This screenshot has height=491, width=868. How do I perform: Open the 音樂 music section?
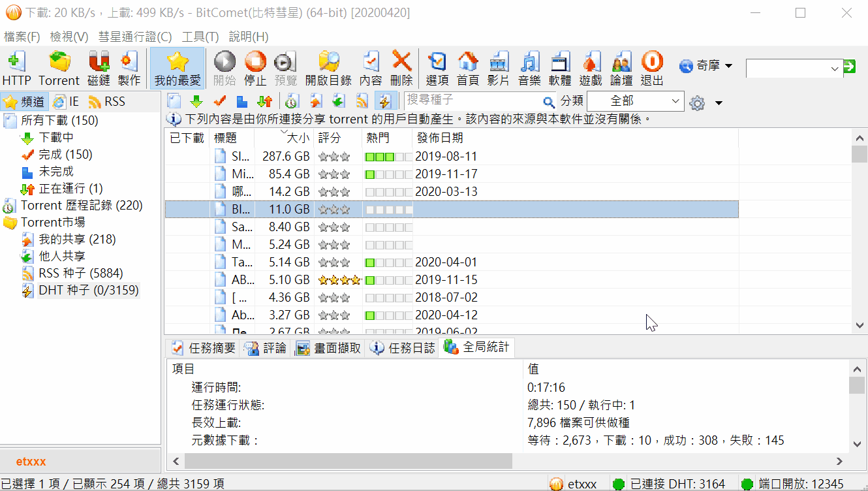[529, 69]
